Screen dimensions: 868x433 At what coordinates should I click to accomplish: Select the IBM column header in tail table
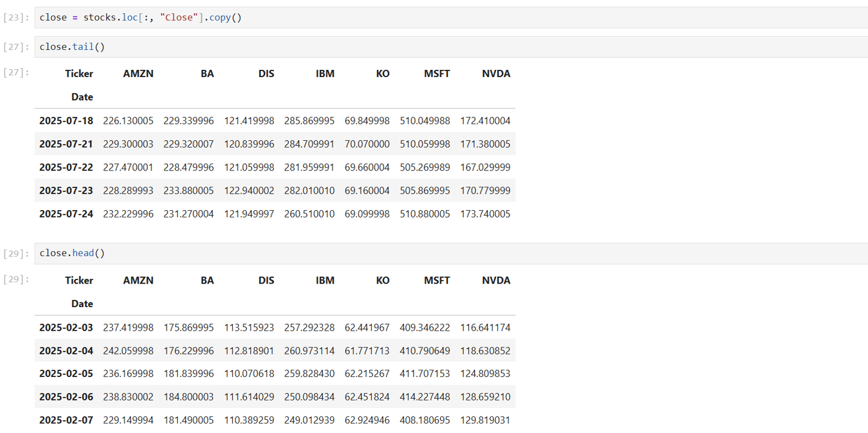pyautogui.click(x=325, y=73)
